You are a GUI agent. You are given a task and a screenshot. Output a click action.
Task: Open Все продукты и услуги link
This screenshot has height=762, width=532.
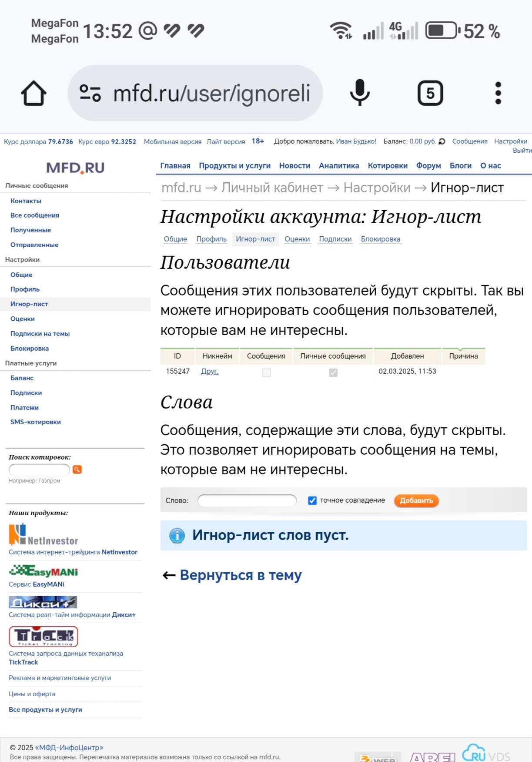coord(45,710)
